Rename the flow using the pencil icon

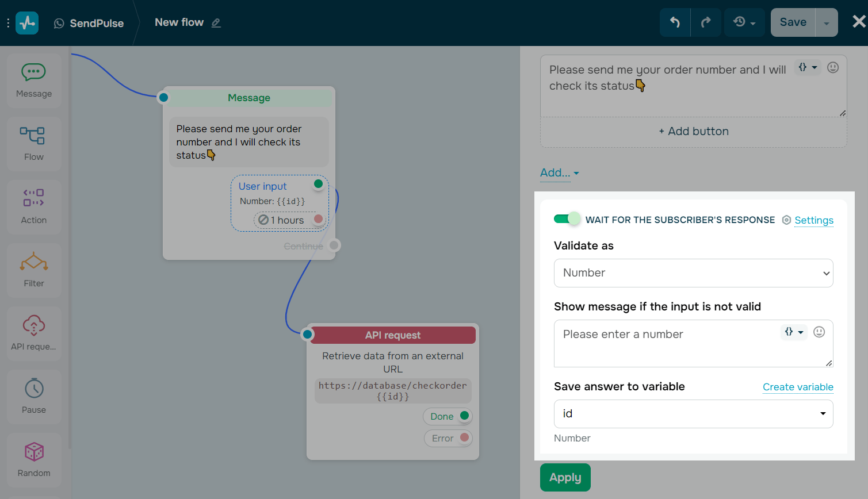coord(216,22)
